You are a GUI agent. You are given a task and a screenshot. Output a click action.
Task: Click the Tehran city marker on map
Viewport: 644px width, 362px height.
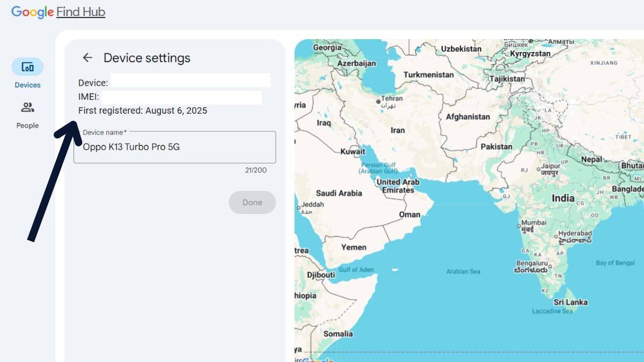pos(378,101)
